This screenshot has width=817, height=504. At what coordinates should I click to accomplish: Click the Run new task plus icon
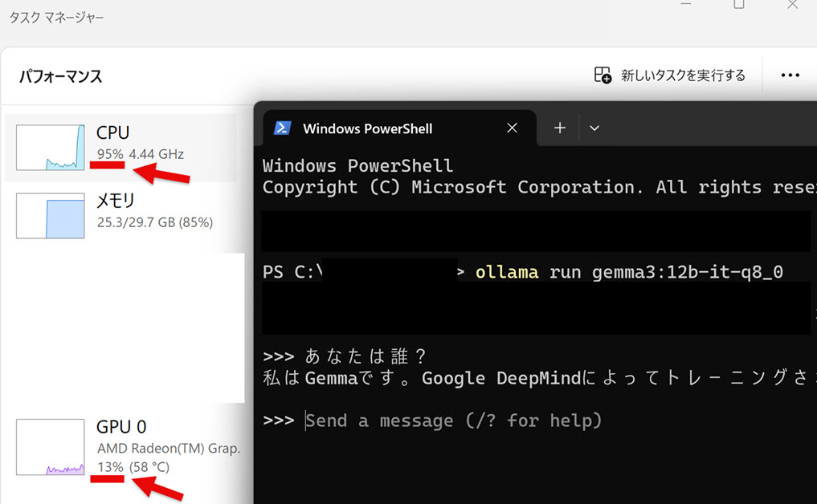pyautogui.click(x=602, y=75)
